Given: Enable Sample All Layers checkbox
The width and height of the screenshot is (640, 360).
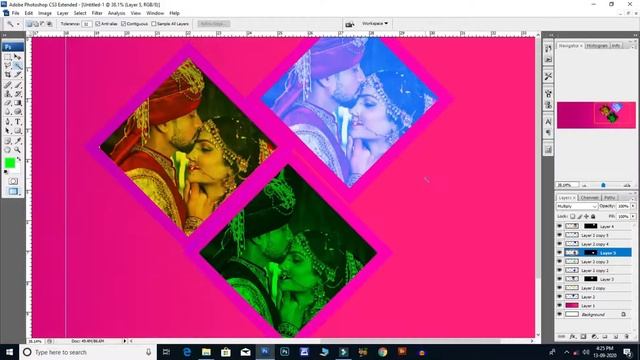Looking at the screenshot, I should (154, 24).
